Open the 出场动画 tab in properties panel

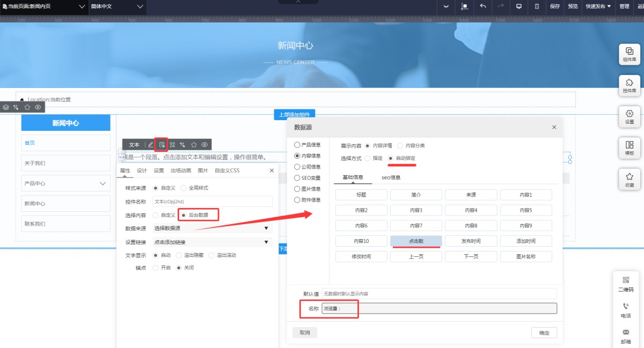coord(180,171)
